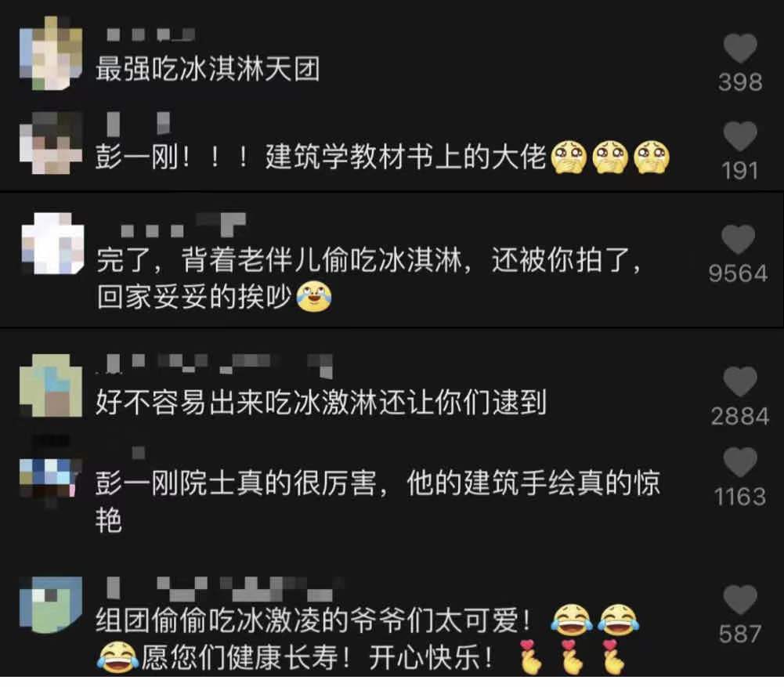Like the comment showing 1163 likes

point(740,462)
